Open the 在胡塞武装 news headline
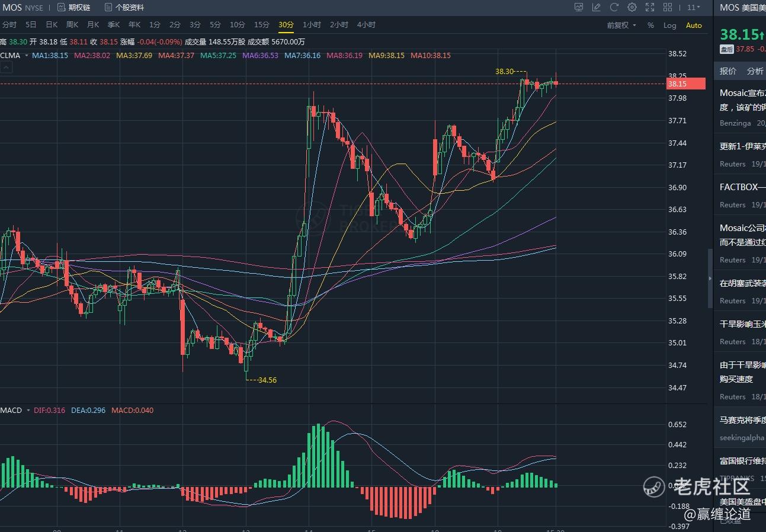Screen dimensions: 766x532 tap(743, 283)
